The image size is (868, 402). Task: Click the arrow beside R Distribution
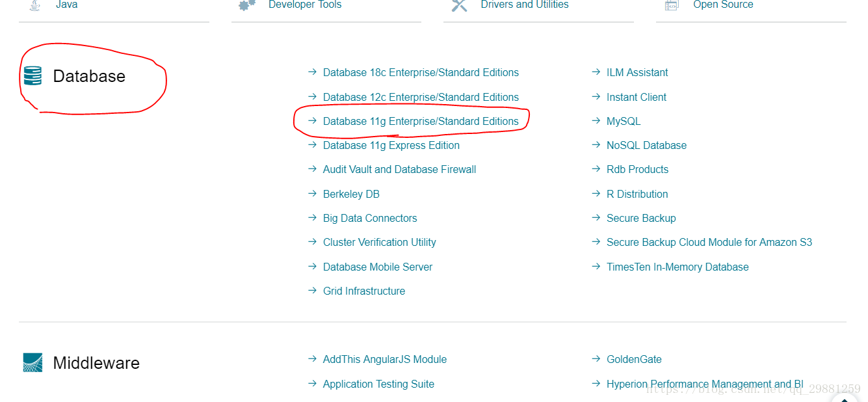click(596, 193)
